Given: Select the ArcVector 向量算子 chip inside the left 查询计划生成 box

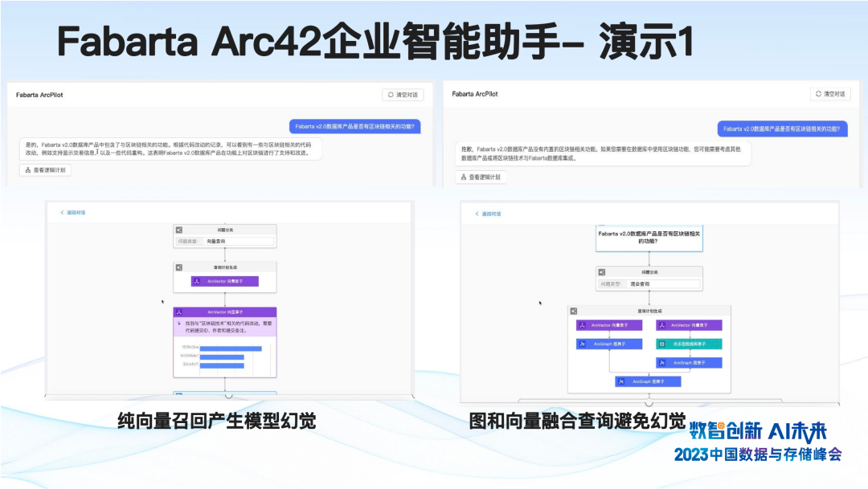Looking at the screenshot, I should [225, 281].
